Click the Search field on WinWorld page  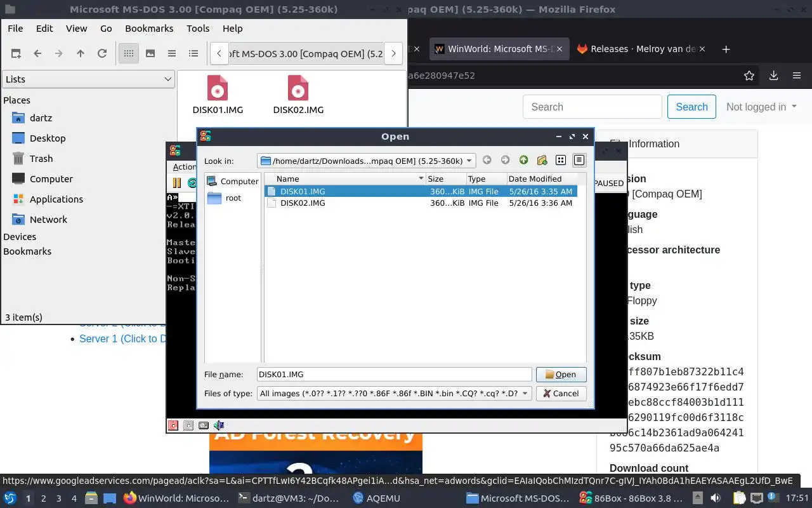[x=593, y=107]
